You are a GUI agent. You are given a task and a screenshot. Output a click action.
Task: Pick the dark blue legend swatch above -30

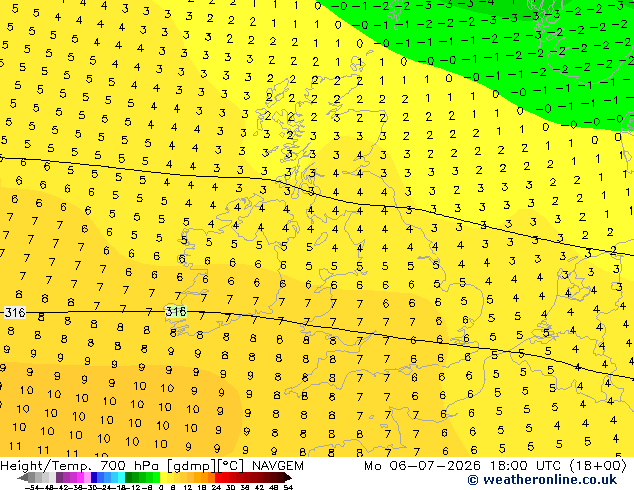point(94,478)
